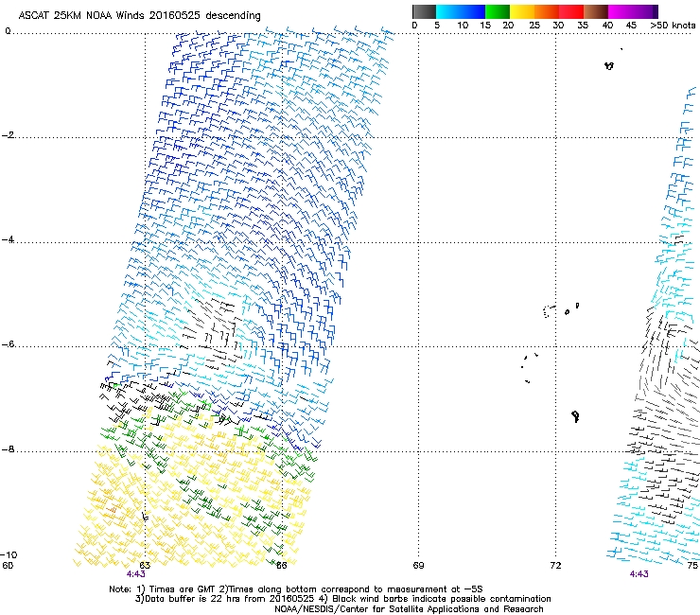Click the latitude label '-4'

click(x=8, y=239)
